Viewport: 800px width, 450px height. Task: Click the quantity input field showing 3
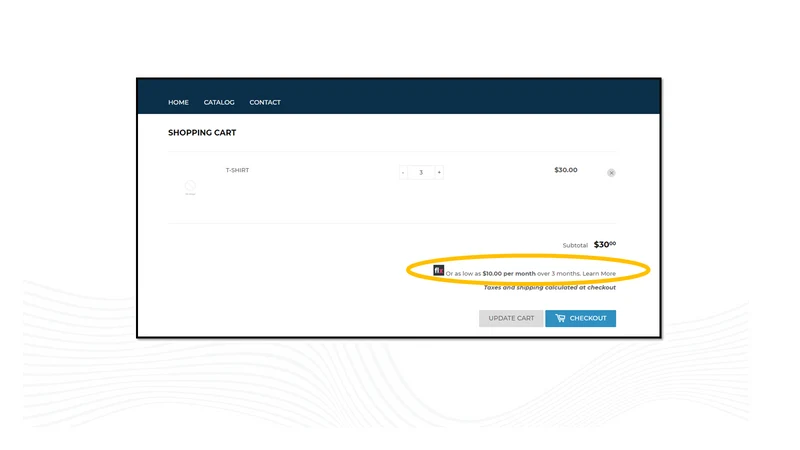coord(421,172)
